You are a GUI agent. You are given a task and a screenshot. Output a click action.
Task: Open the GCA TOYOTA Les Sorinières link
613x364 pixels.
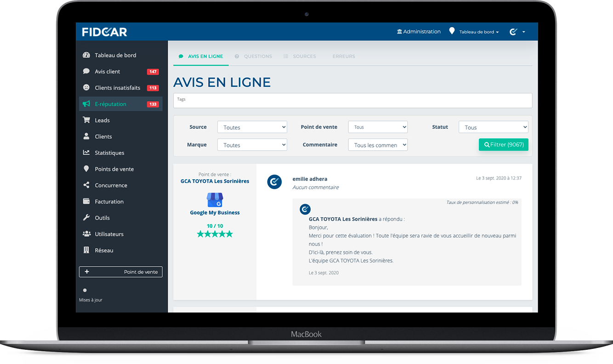pyautogui.click(x=215, y=181)
